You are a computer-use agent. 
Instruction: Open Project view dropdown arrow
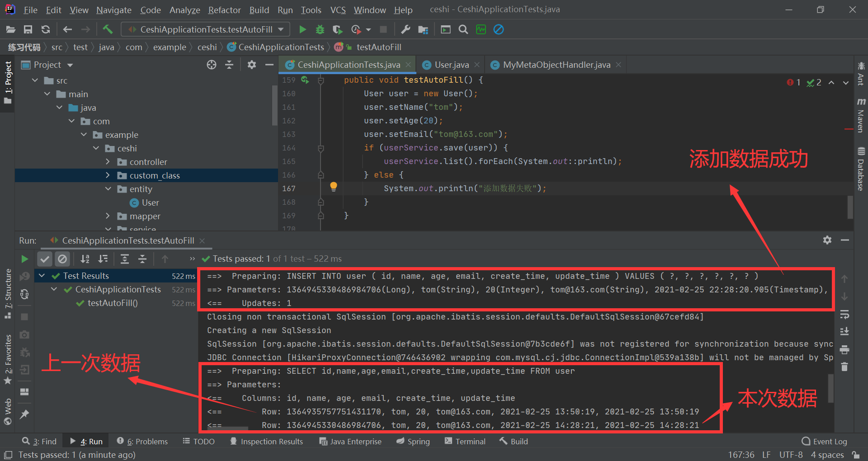pyautogui.click(x=70, y=65)
